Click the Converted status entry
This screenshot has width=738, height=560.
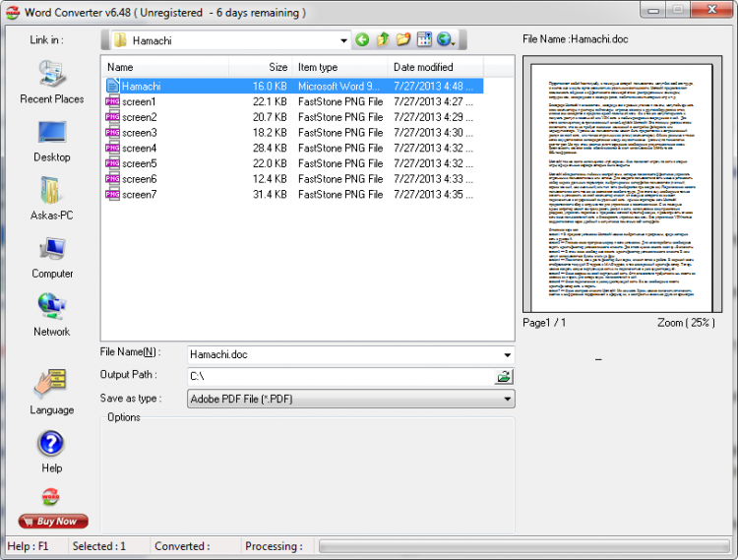click(182, 546)
